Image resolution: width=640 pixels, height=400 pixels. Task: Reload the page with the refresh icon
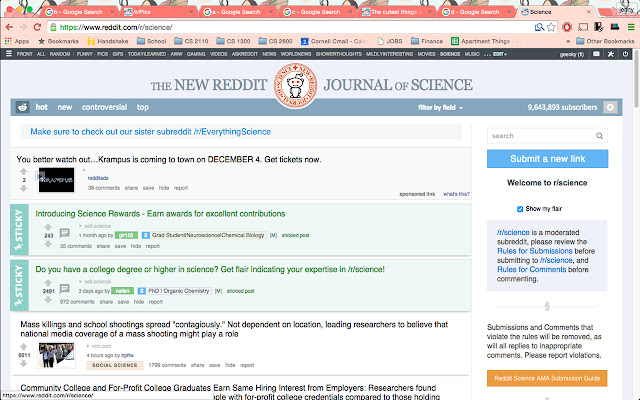tap(37, 27)
